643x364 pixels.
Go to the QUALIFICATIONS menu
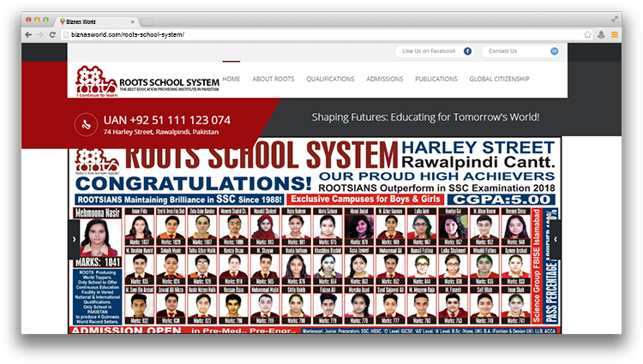point(330,79)
